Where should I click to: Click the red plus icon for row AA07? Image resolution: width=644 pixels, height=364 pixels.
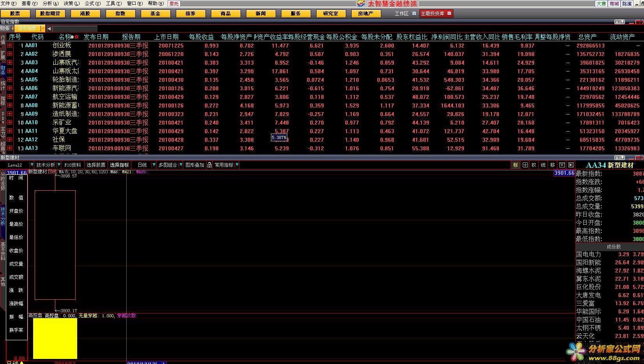tap(10, 97)
